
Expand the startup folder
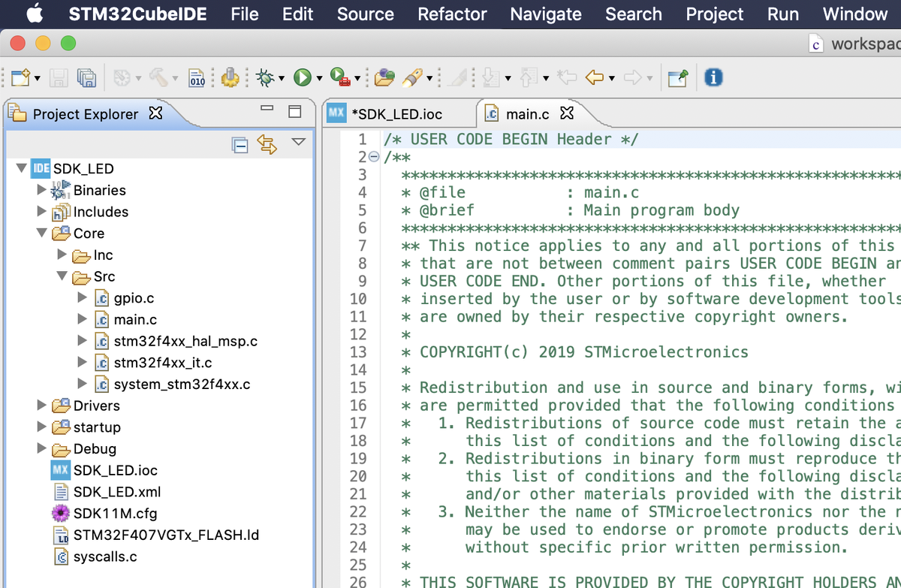(x=41, y=427)
